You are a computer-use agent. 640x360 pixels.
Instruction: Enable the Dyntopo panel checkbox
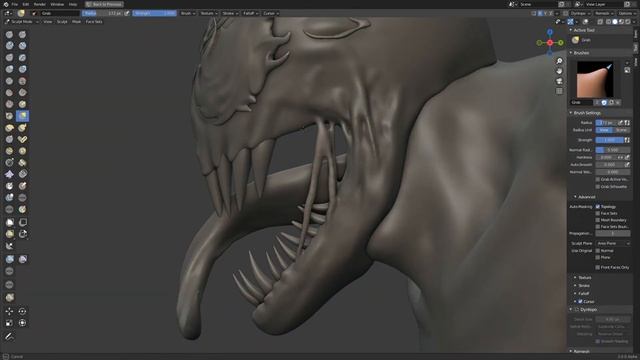pyautogui.click(x=577, y=309)
